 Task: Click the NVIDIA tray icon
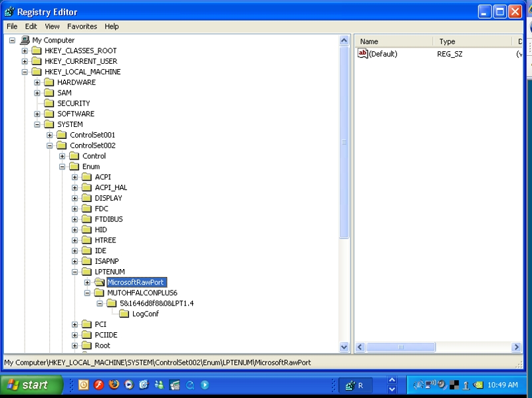coord(478,385)
